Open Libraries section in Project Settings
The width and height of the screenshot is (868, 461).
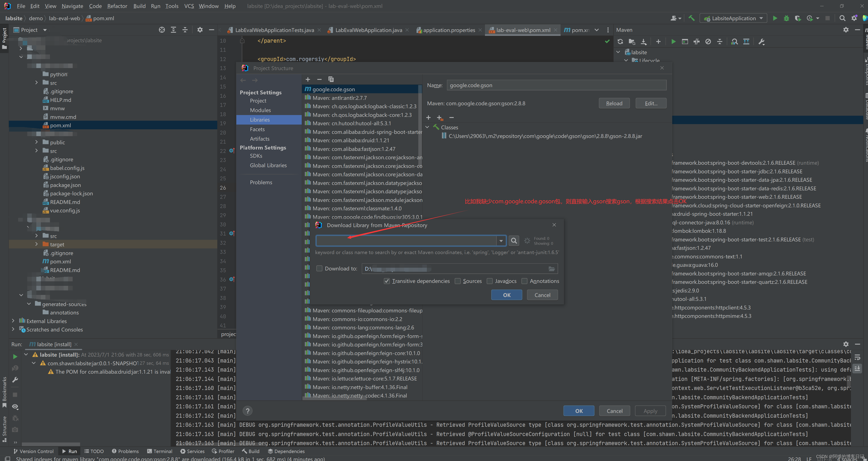tap(260, 119)
